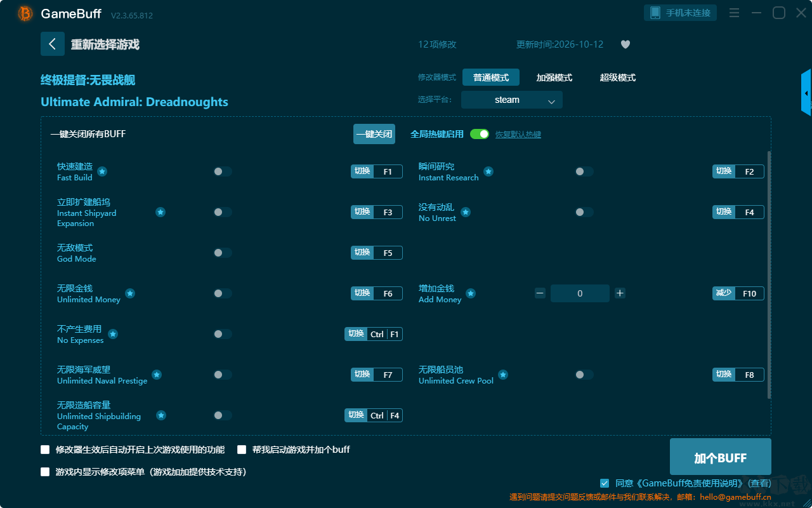
Task: Toggle Unlimited Money switch
Action: [223, 293]
